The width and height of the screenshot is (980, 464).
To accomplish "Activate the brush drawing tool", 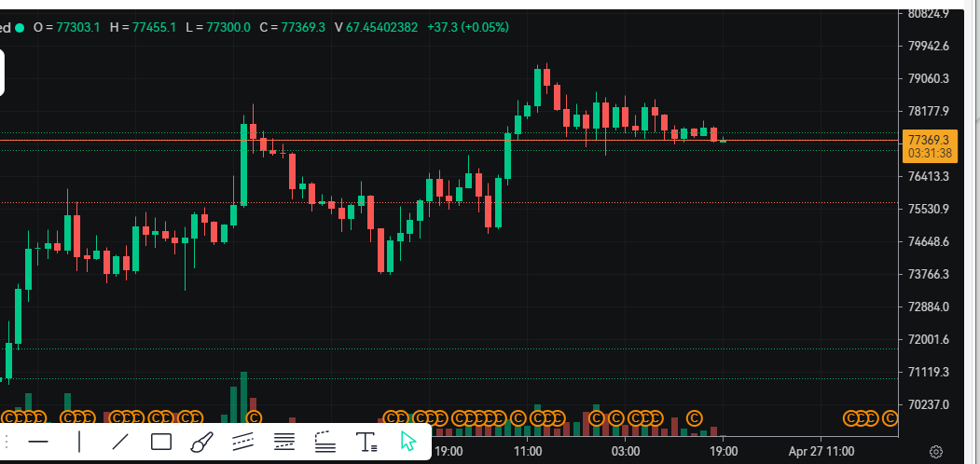I will pos(202,442).
